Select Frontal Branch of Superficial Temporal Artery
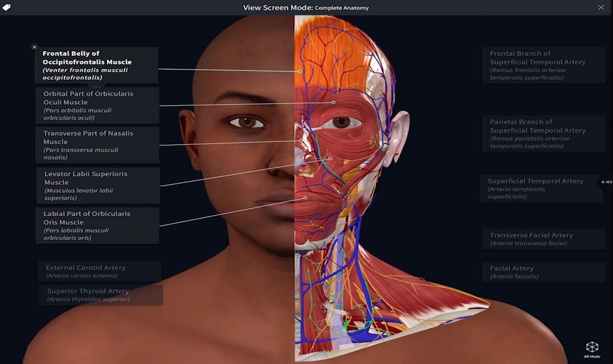Viewport: 613px width, 364px height. coord(544,65)
